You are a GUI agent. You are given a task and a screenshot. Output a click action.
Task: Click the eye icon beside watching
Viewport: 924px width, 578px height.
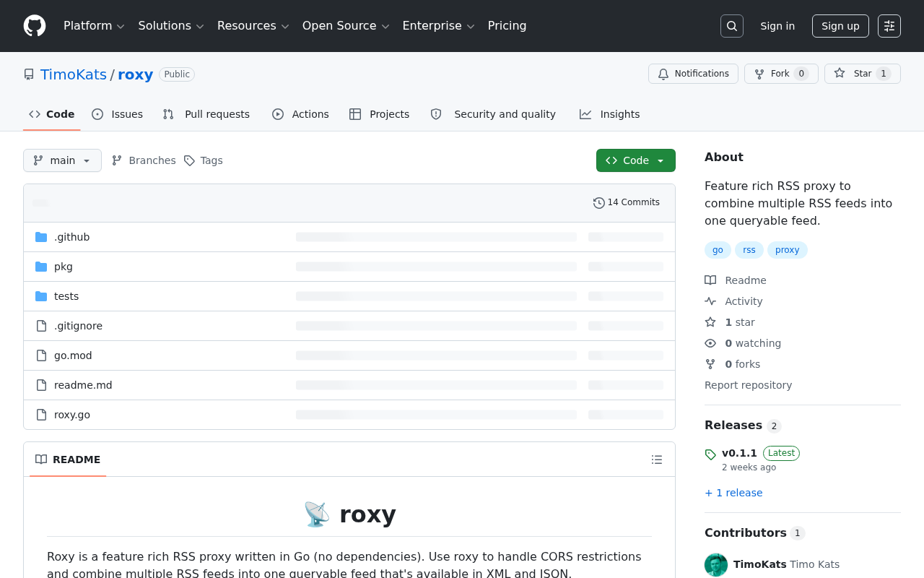(710, 343)
